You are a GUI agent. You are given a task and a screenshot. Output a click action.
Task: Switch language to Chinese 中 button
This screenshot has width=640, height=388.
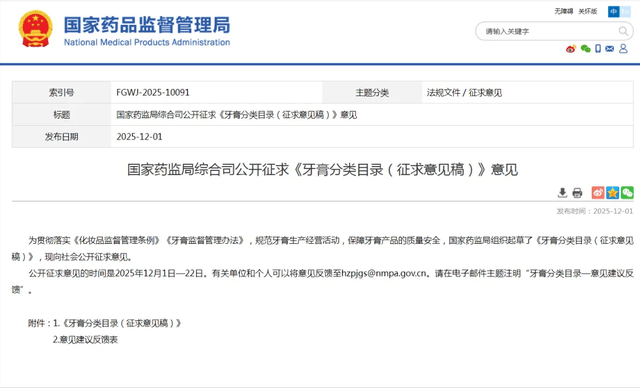[613, 11]
